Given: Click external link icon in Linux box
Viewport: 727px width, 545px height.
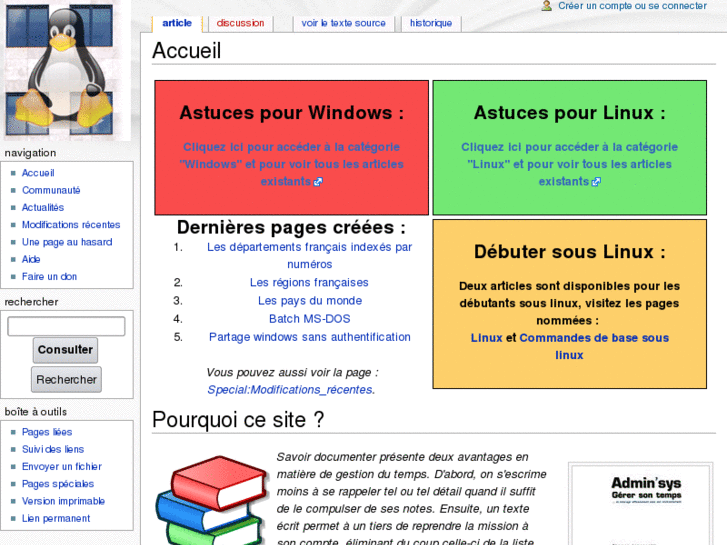Looking at the screenshot, I should pyautogui.click(x=596, y=182).
